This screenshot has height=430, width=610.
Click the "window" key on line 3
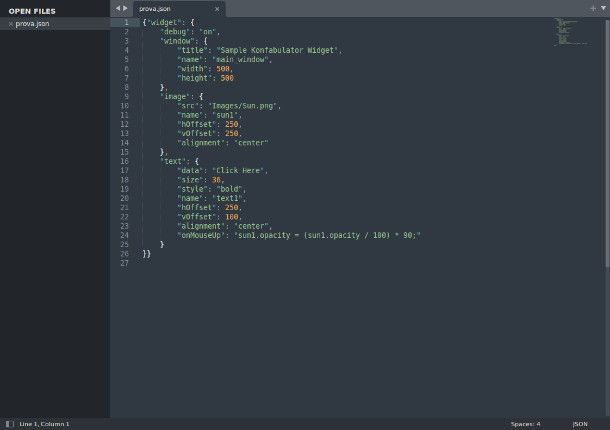[176, 41]
